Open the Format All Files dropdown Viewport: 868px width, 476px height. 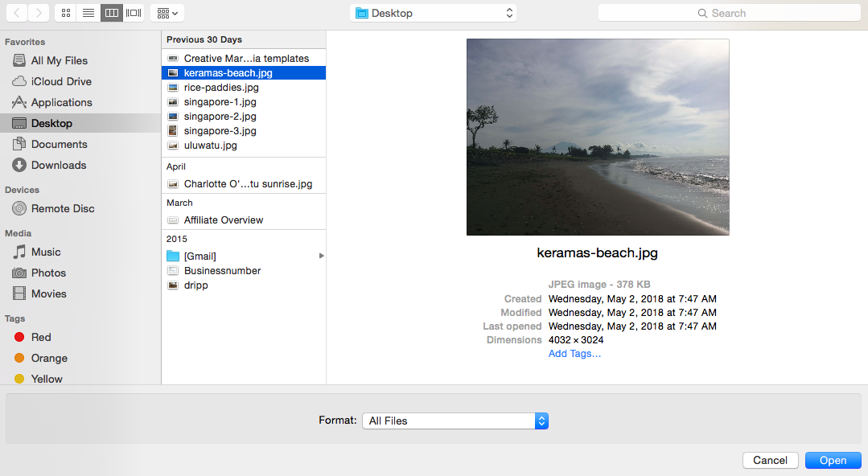pyautogui.click(x=455, y=421)
